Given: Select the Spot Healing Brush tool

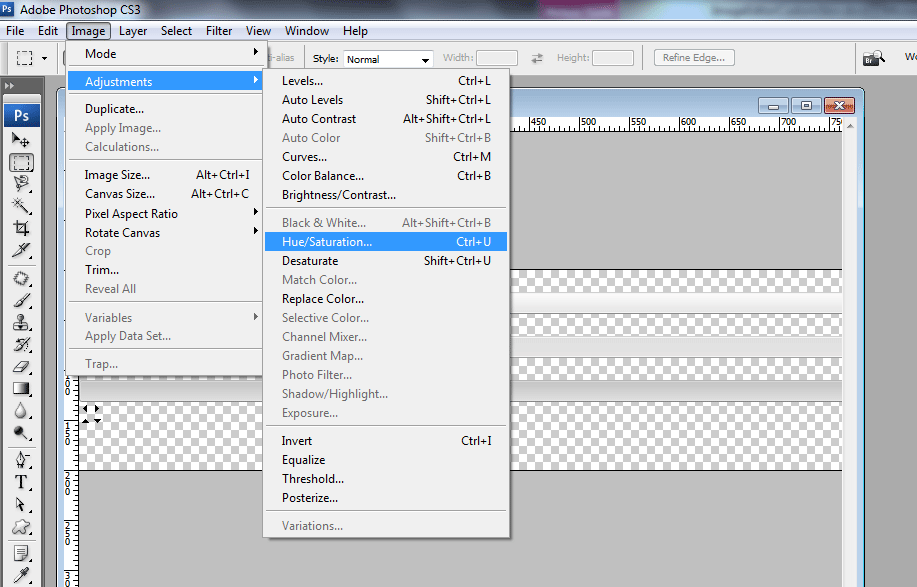Looking at the screenshot, I should pos(21,278).
